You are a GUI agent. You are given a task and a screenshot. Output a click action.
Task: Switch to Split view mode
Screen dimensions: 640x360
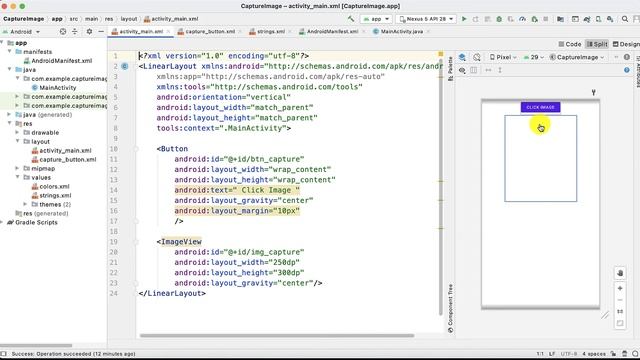tap(597, 44)
